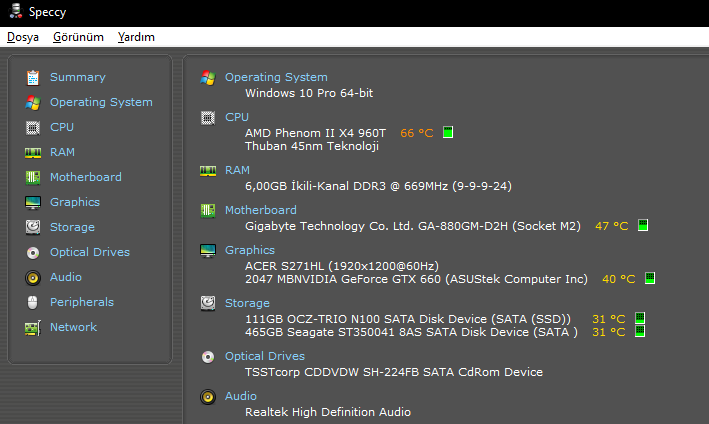Screen dimensions: 709x424
Task: Select the CPU chip icon in sidebar
Action: [33, 127]
